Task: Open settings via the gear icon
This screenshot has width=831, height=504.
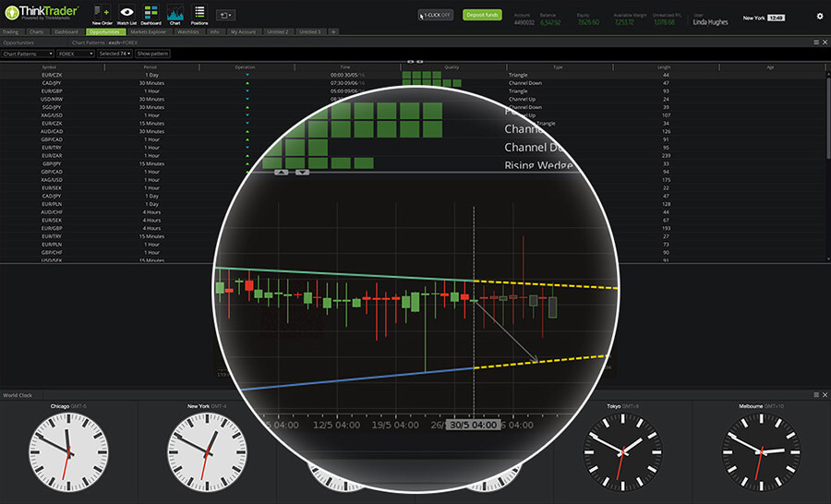Action: (819, 16)
